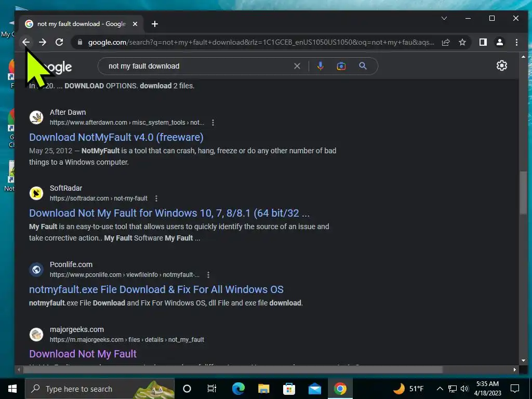Click the vertical scrollbar thumb

(523, 193)
